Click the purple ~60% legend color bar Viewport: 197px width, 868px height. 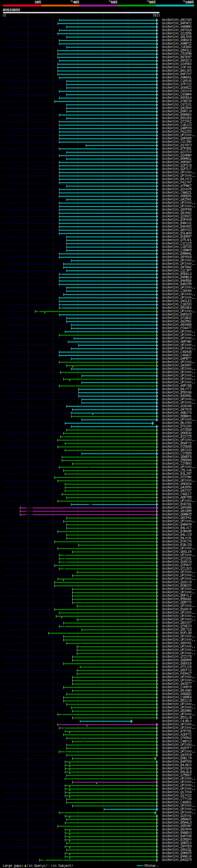[99, 6]
